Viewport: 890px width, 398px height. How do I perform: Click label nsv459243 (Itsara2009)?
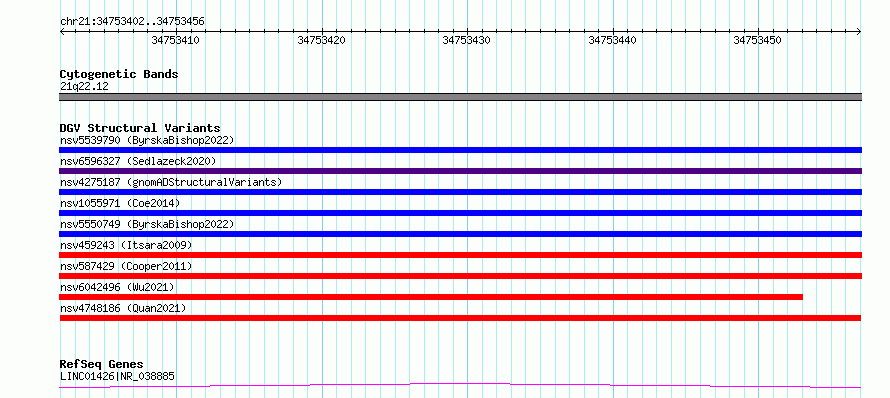click(126, 245)
